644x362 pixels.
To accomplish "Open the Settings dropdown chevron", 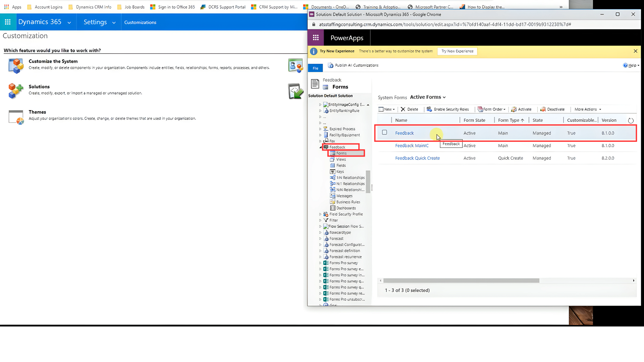I will [x=114, y=23].
